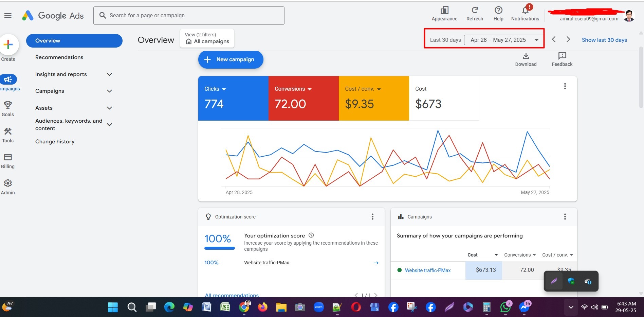Image resolution: width=644 pixels, height=317 pixels.
Task: Open Admin gear section
Action: click(x=8, y=187)
